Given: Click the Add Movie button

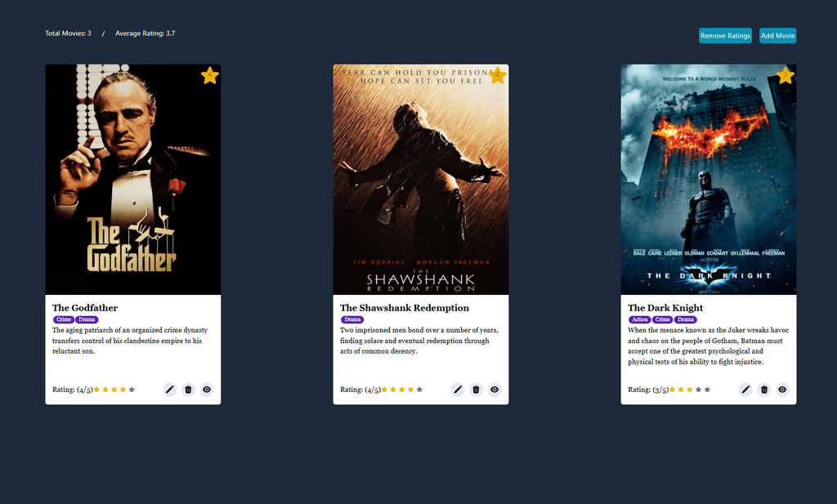Looking at the screenshot, I should click(778, 36).
